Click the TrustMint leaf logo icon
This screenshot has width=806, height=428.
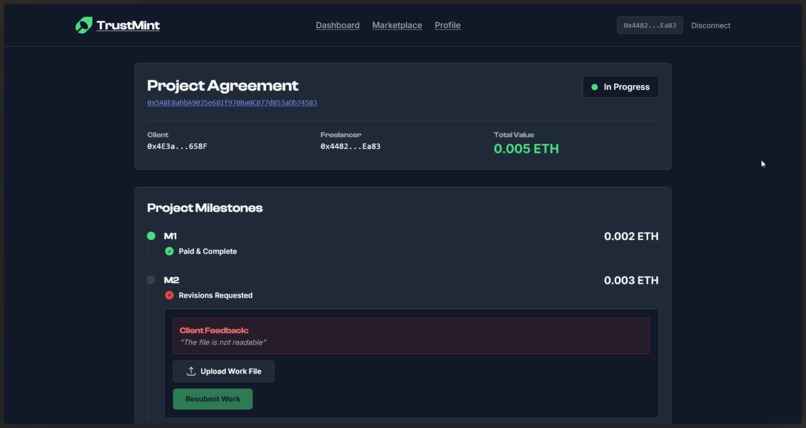[84, 25]
